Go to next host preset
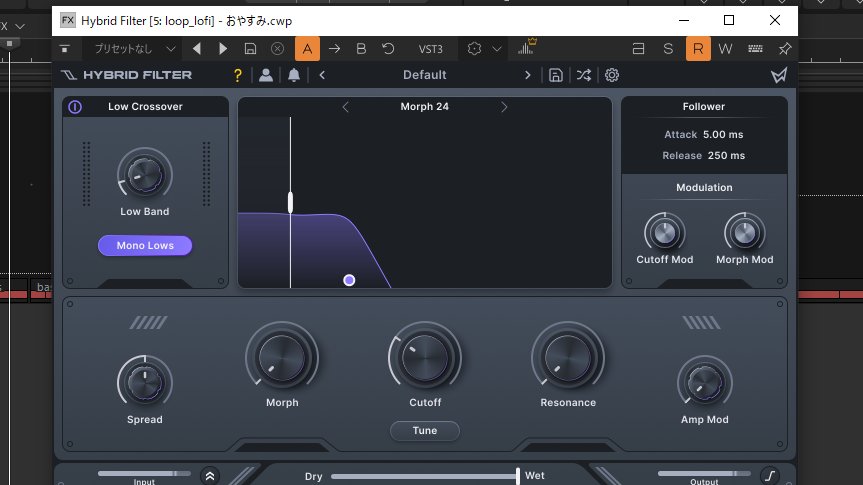 tap(223, 49)
